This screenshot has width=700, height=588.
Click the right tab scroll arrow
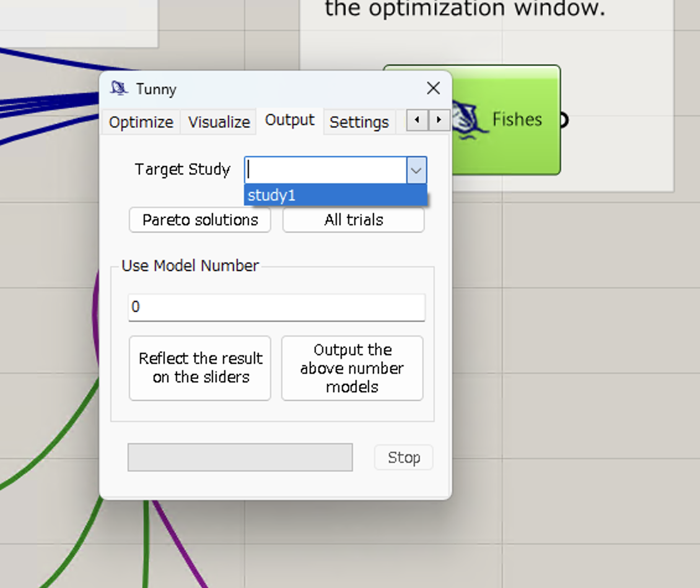pyautogui.click(x=439, y=120)
